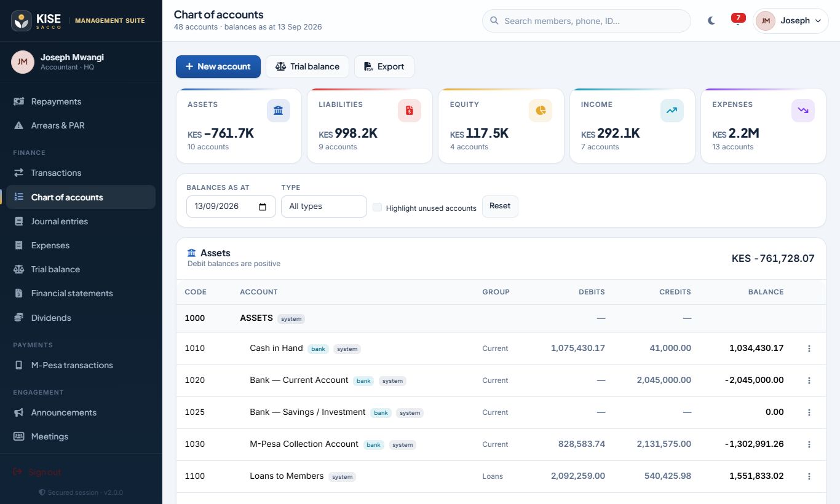
Task: Open the All types dropdown
Action: click(x=324, y=207)
